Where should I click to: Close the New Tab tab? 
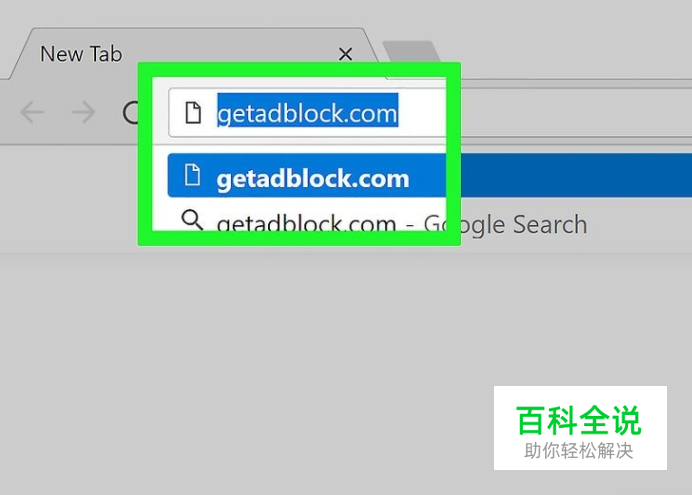coord(345,54)
